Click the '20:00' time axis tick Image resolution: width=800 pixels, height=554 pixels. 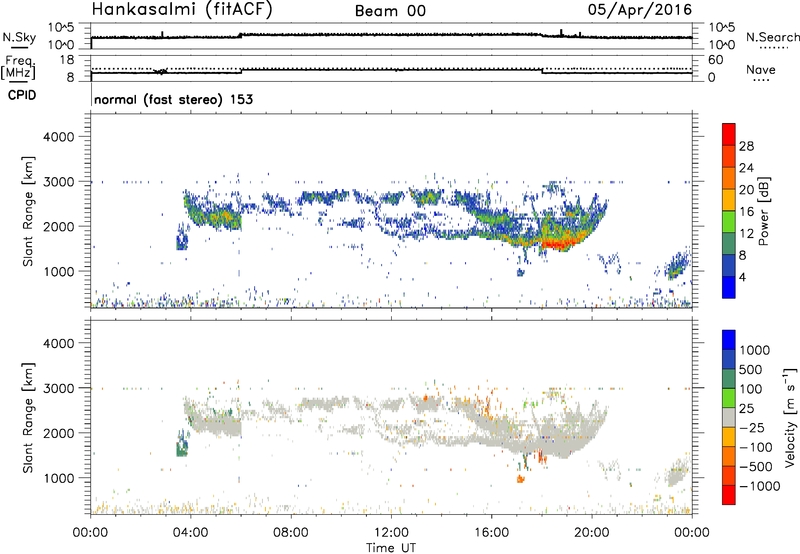coord(592,533)
